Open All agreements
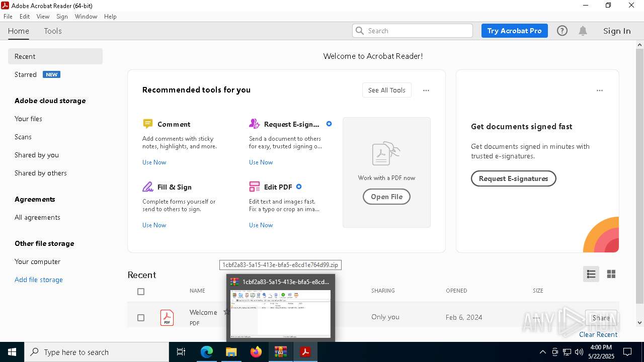The width and height of the screenshot is (644, 362). [x=37, y=217]
